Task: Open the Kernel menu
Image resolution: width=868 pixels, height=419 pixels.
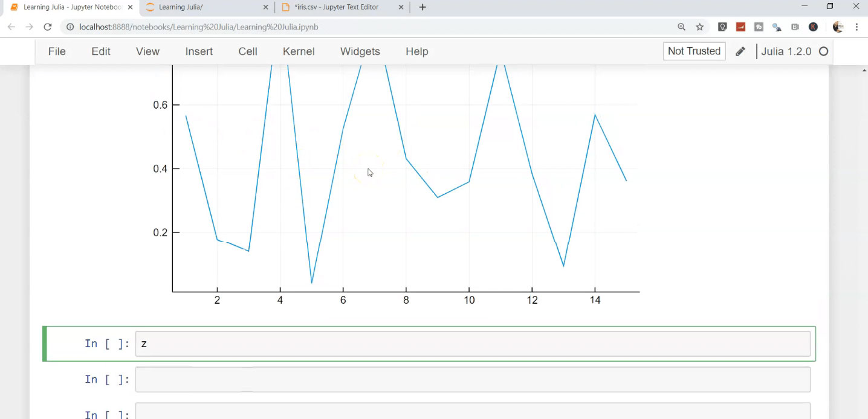Action: coord(299,51)
